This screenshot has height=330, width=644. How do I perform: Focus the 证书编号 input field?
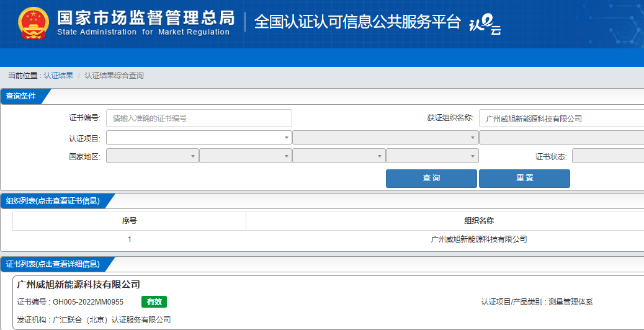coord(199,118)
